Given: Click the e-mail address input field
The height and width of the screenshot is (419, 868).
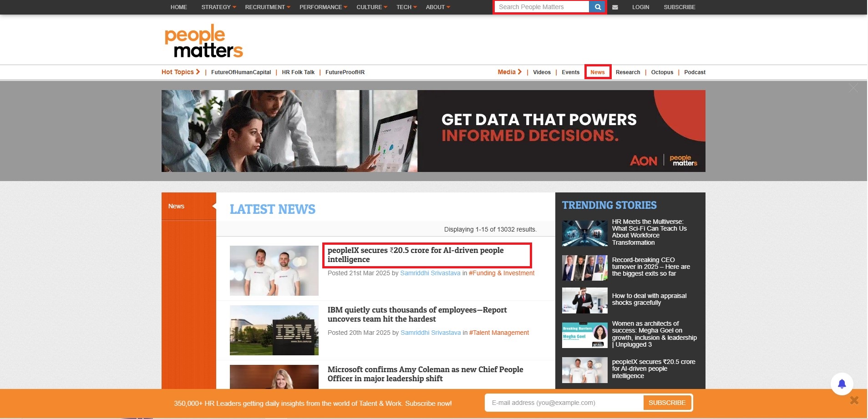Looking at the screenshot, I should pos(563,403).
